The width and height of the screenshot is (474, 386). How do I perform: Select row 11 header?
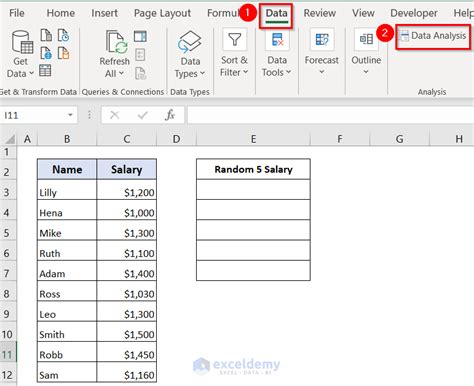[7, 355]
